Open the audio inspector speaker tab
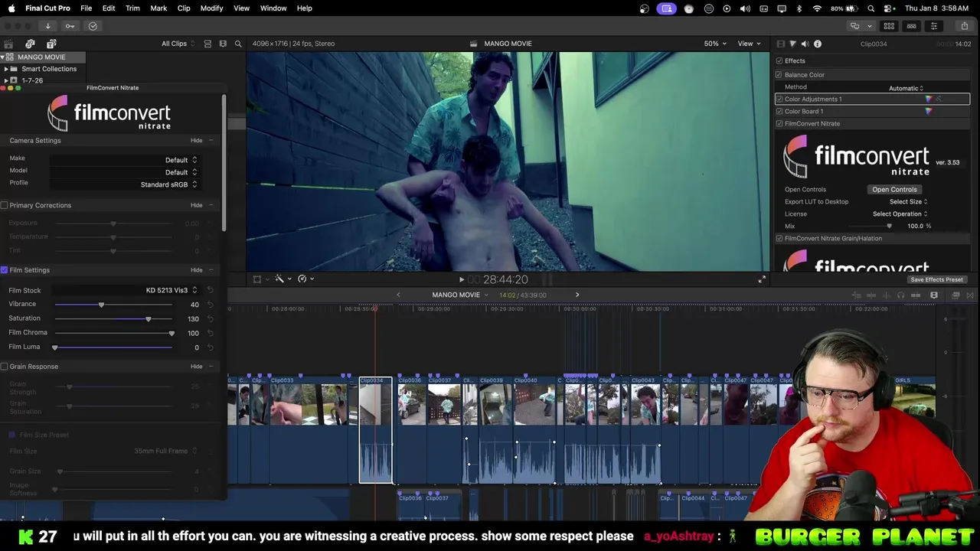The width and height of the screenshot is (980, 551). (x=805, y=44)
